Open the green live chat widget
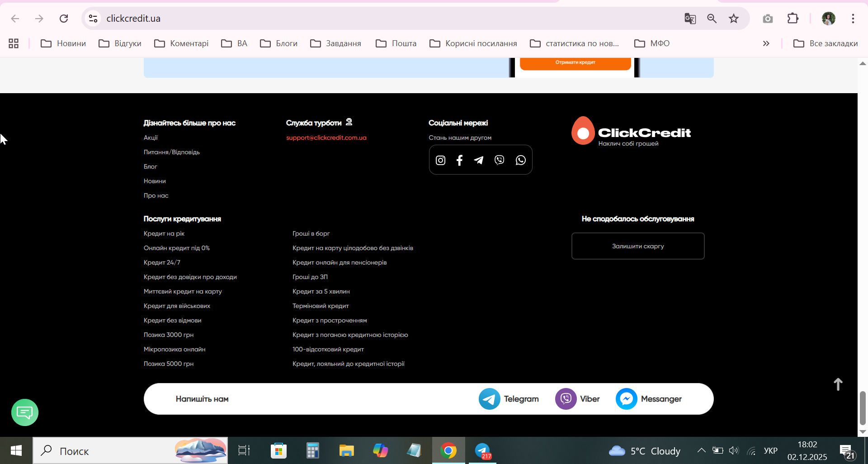The height and width of the screenshot is (464, 868). (x=25, y=412)
